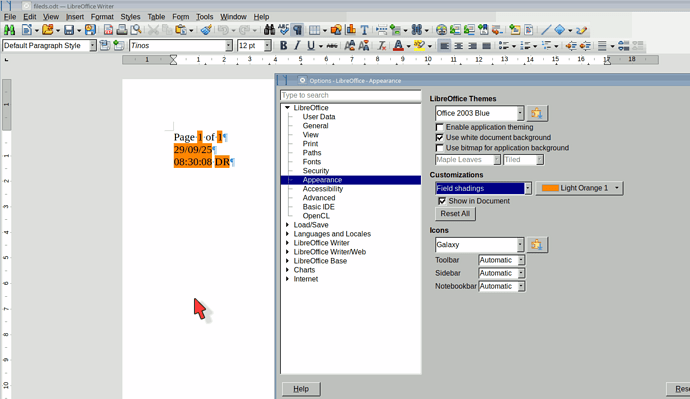Click the Print icon in toolbar
Viewport: 690px width, 399px height.
click(122, 30)
